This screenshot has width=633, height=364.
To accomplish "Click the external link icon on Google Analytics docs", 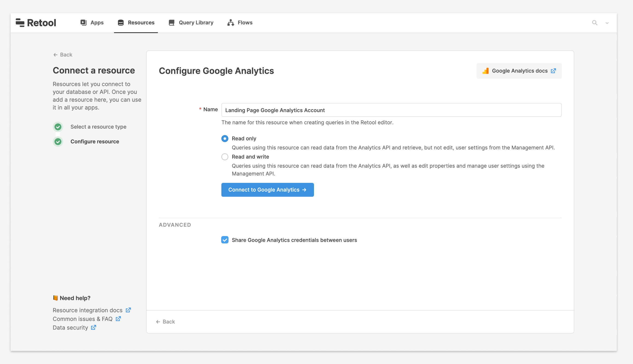I will click(x=553, y=71).
